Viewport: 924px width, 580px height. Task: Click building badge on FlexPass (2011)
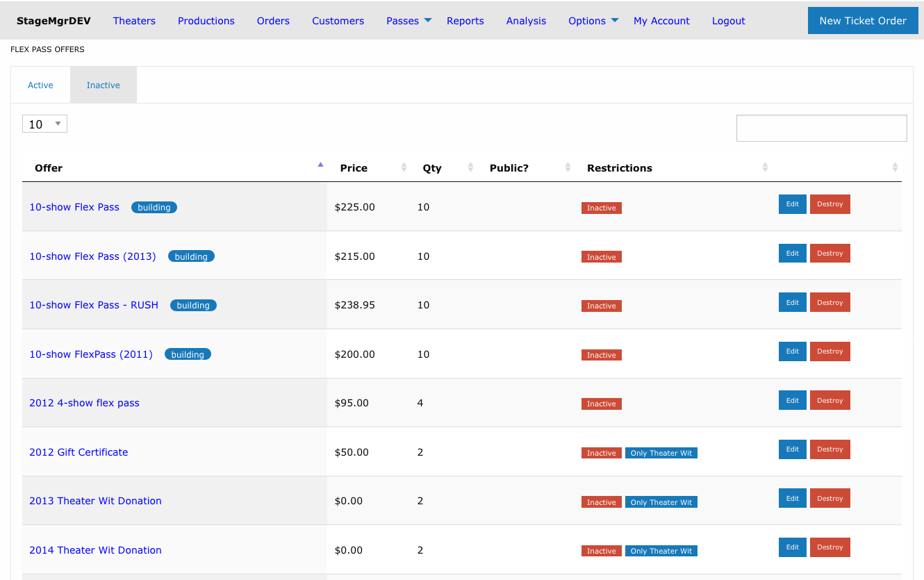(188, 354)
